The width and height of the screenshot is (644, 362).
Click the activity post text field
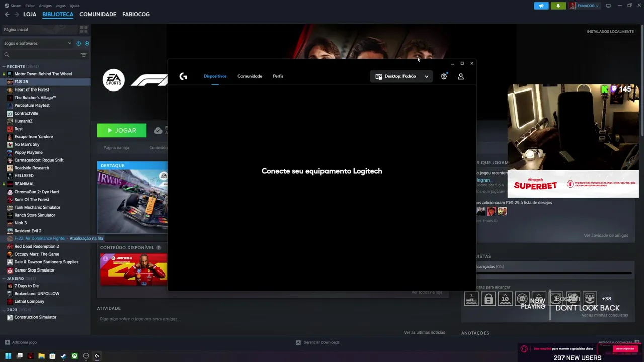(x=272, y=319)
